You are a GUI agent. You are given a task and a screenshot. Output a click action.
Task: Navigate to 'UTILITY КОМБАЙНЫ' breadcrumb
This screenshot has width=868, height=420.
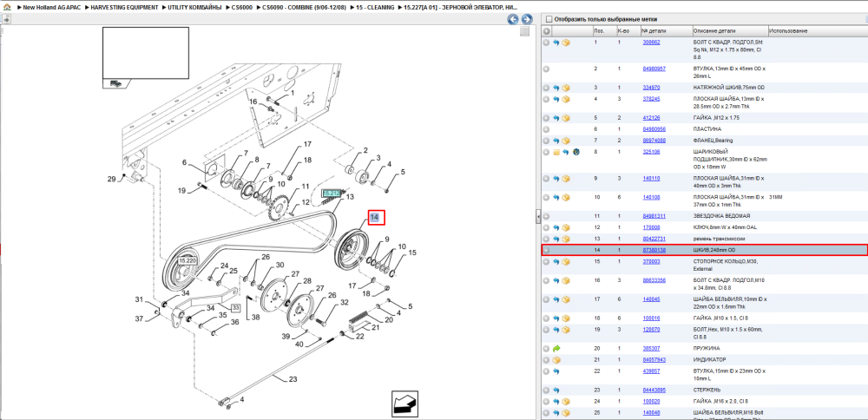click(194, 8)
